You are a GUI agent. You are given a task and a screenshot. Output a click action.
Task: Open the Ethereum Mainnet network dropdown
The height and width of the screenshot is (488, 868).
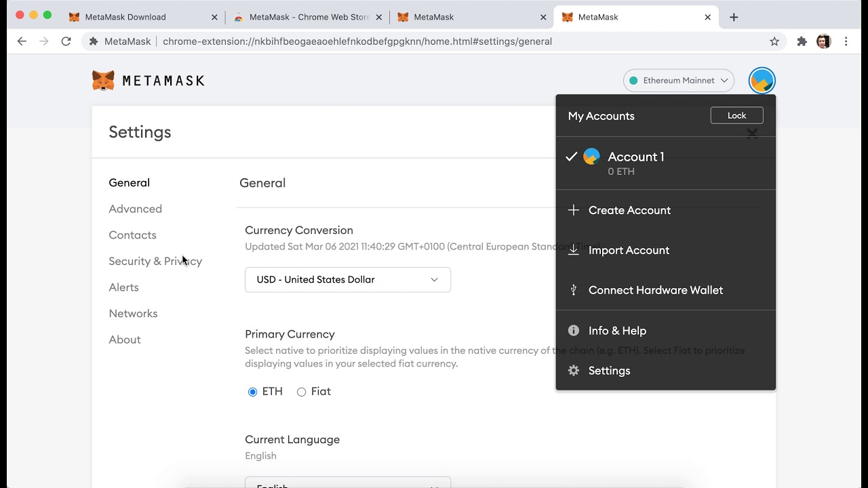tap(679, 81)
